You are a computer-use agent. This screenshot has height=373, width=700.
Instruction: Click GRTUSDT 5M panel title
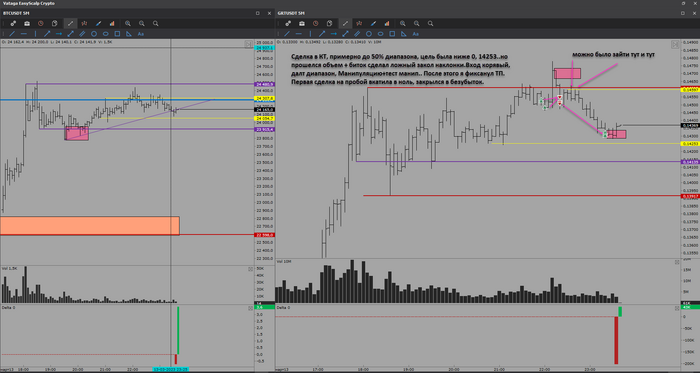(291, 13)
